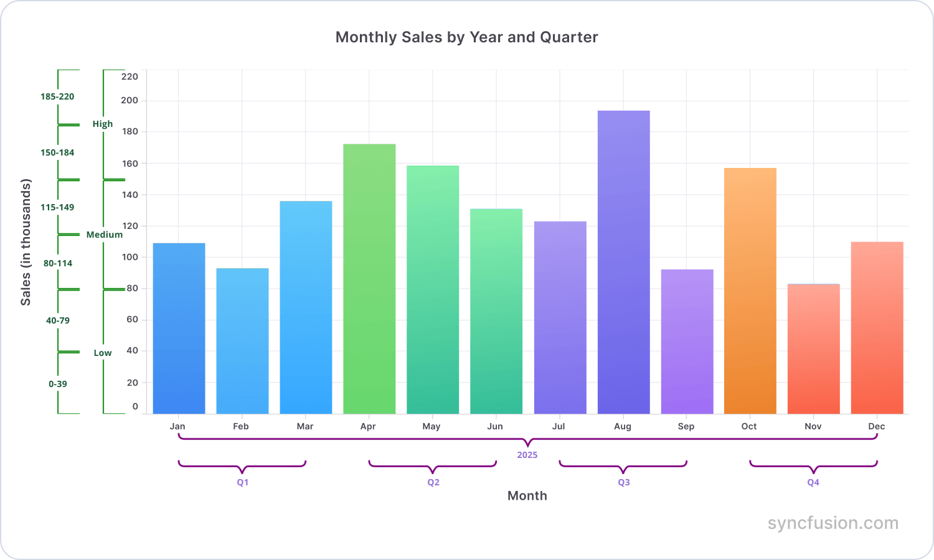Viewport: 934px width, 560px height.
Task: Click the Q4 quarter label
Action: click(813, 482)
